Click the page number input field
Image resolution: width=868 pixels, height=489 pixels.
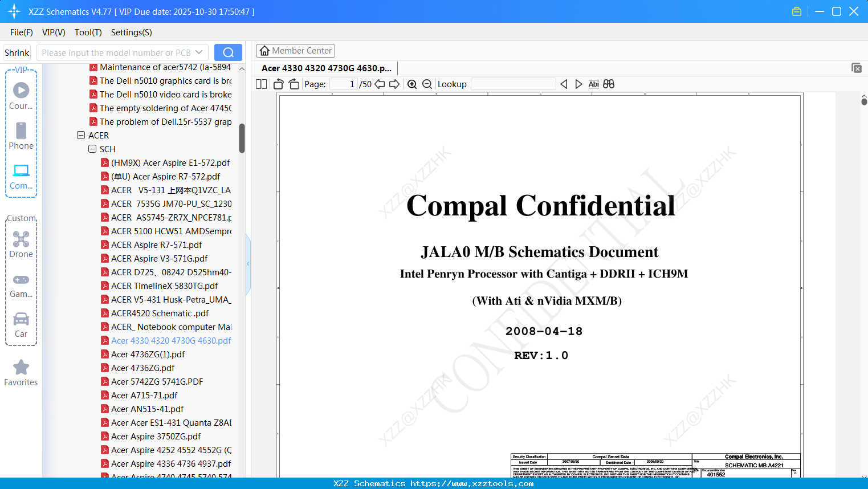[x=344, y=84]
